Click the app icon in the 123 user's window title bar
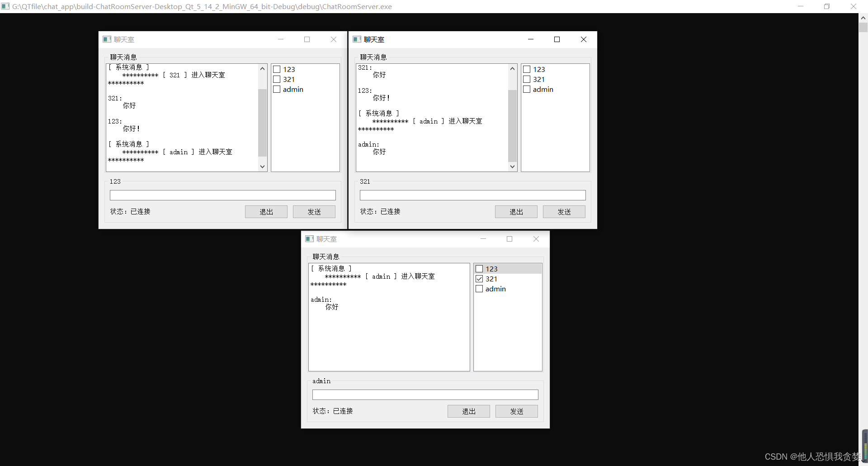The width and height of the screenshot is (868, 466). point(107,39)
